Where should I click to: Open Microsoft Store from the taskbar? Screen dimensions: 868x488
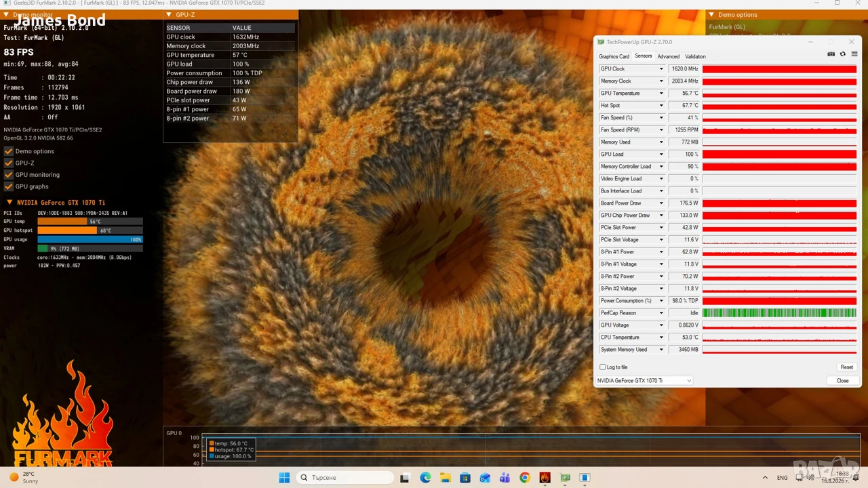[465, 478]
